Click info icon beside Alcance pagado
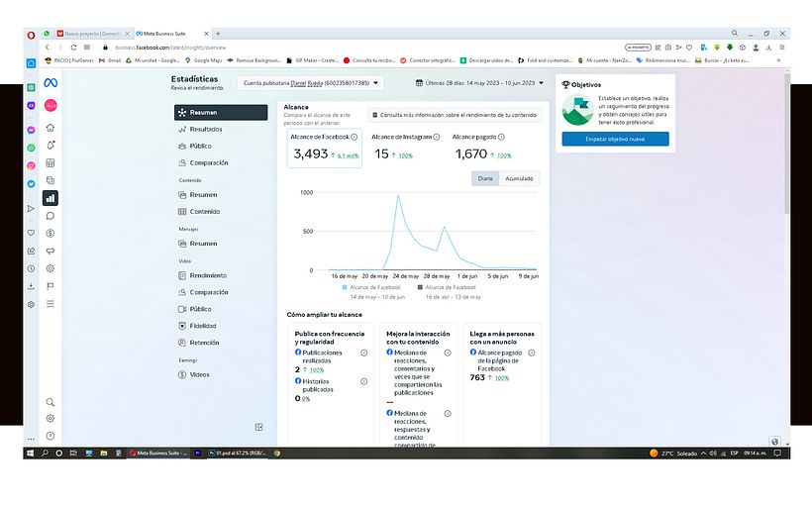812x508 pixels. pos(501,138)
